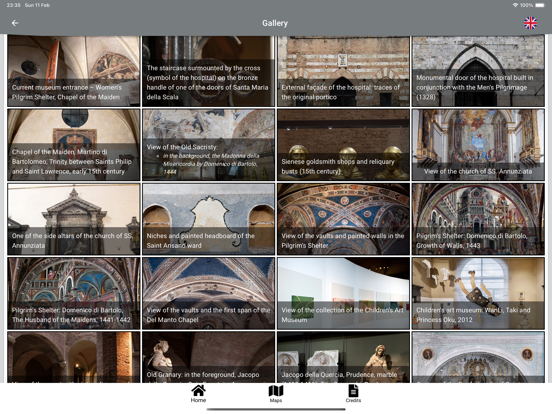This screenshot has height=414, width=552.
Task: View Jacopo della Quercia Prudence marble image
Action: (343, 357)
